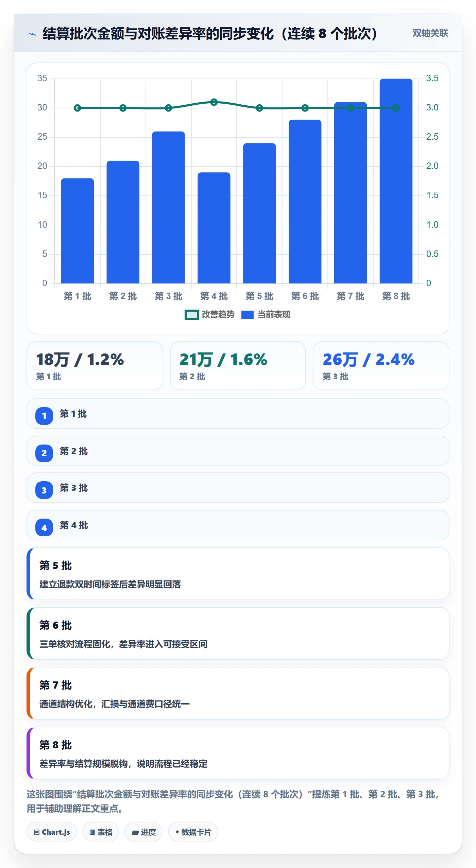
Task: Click the blue bar for 第 6 批
Action: coord(305,202)
